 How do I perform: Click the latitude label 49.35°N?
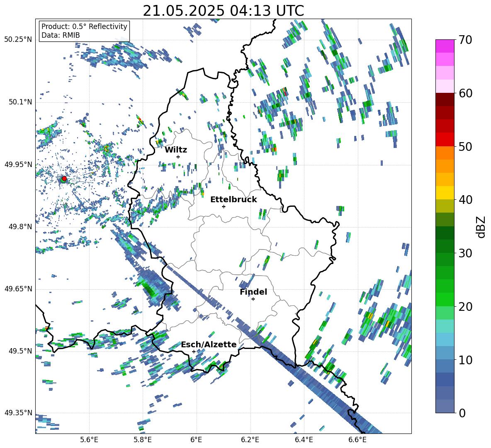(18, 413)
